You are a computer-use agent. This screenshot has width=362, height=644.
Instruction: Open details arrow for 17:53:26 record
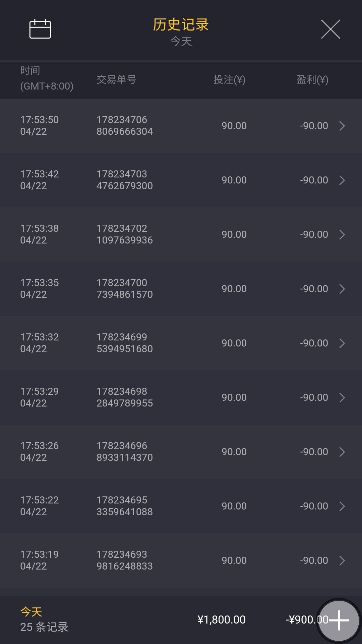(x=342, y=452)
